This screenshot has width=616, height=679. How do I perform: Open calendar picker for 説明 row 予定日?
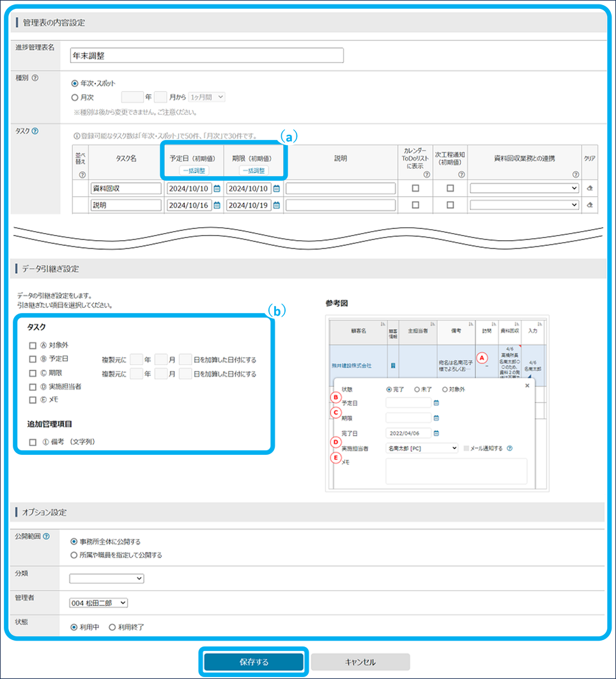pos(217,205)
